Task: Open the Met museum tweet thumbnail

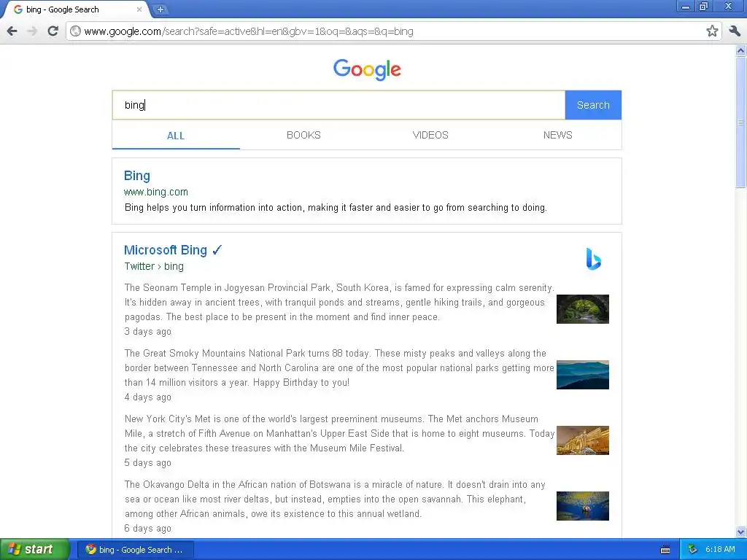Action: [583, 440]
